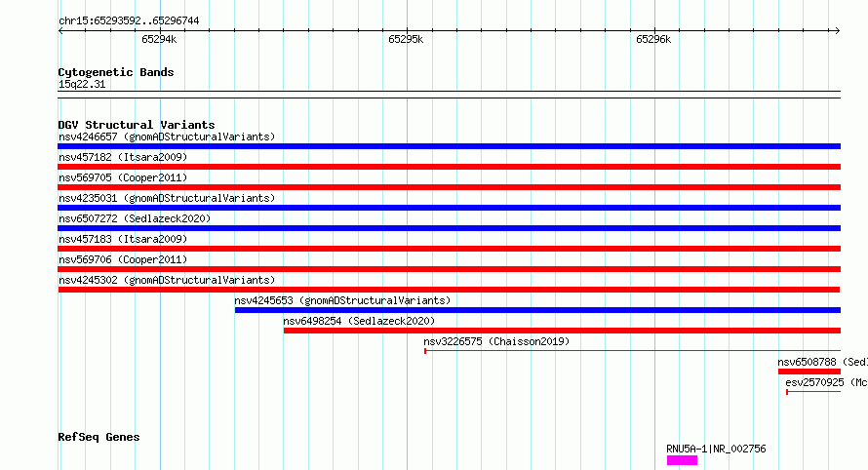
Task: Click the Cytogenetic Bands track title
Action: coord(116,72)
